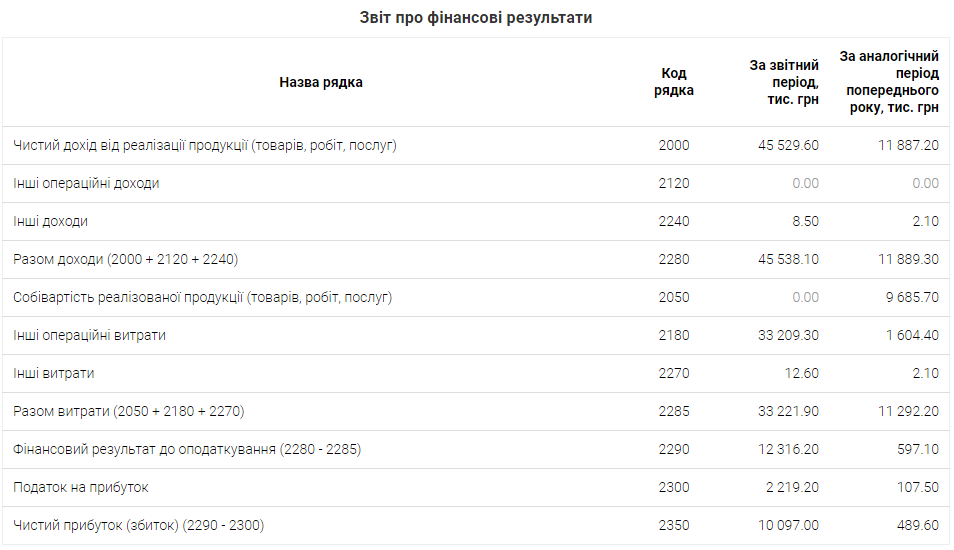Click the 'За аналогічний період попереднього року' header
The image size is (954, 550).
pyautogui.click(x=889, y=82)
